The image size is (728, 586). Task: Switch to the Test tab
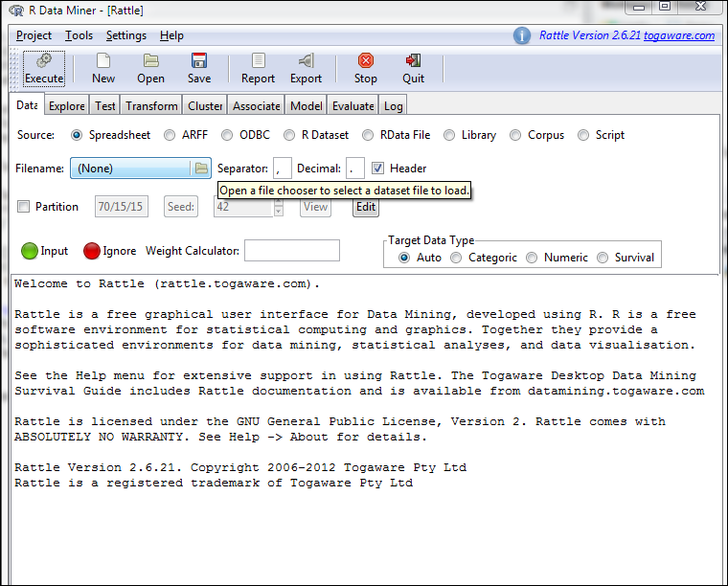point(105,105)
